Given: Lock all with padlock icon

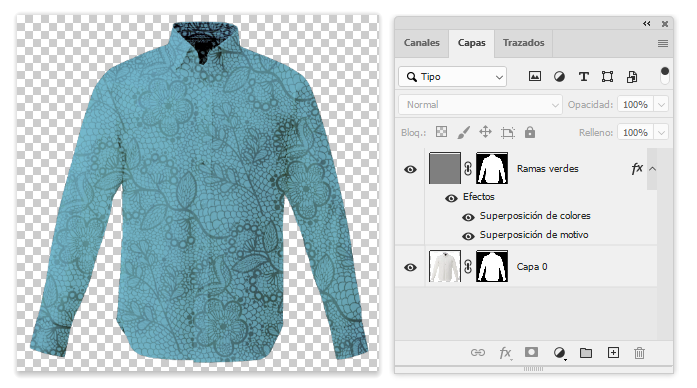Looking at the screenshot, I should point(530,132).
